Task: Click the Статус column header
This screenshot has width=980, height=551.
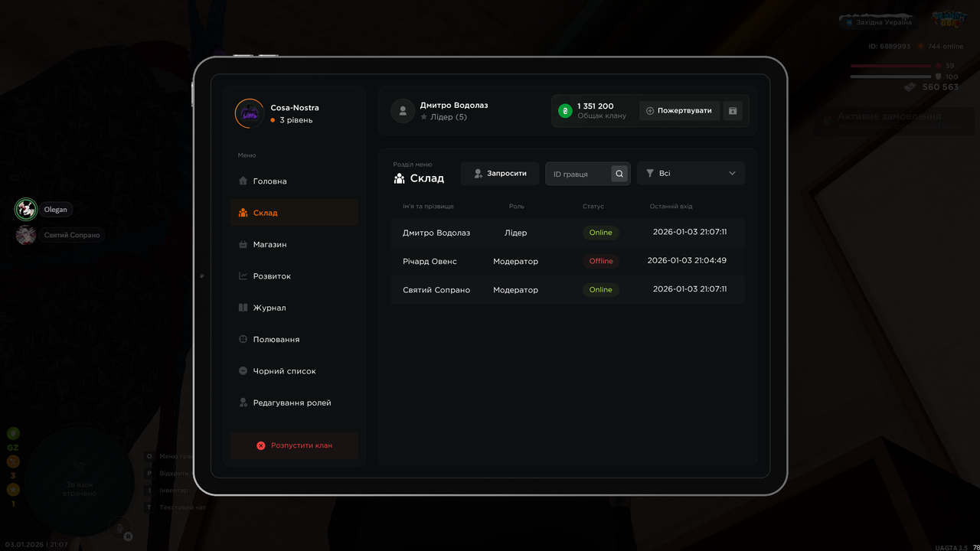Action: point(593,207)
